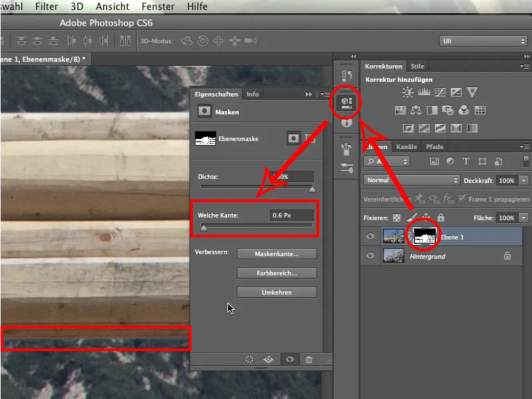Switch to the Info tab
532x399 pixels.
click(253, 94)
